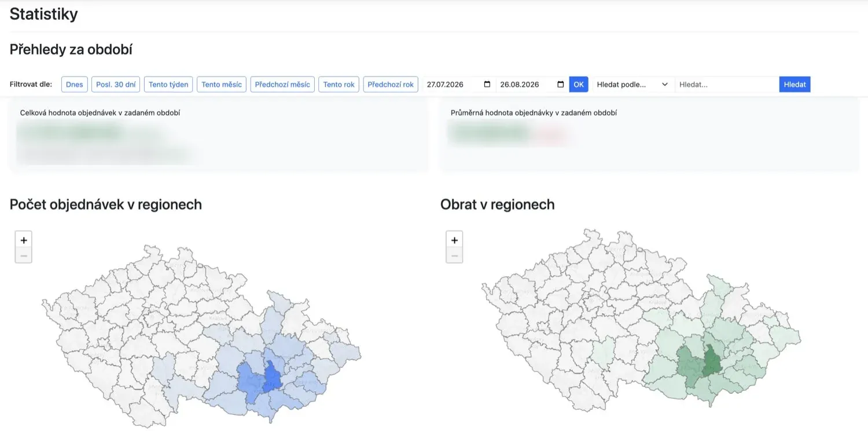868x431 pixels.
Task: Click the Přehledy za období heading
Action: tap(71, 49)
